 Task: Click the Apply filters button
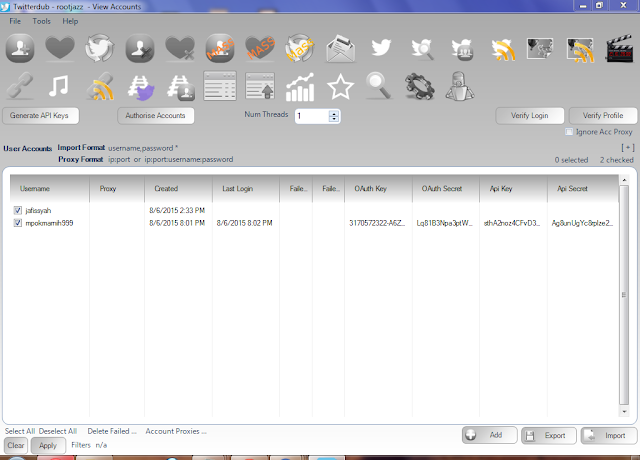coord(48,445)
